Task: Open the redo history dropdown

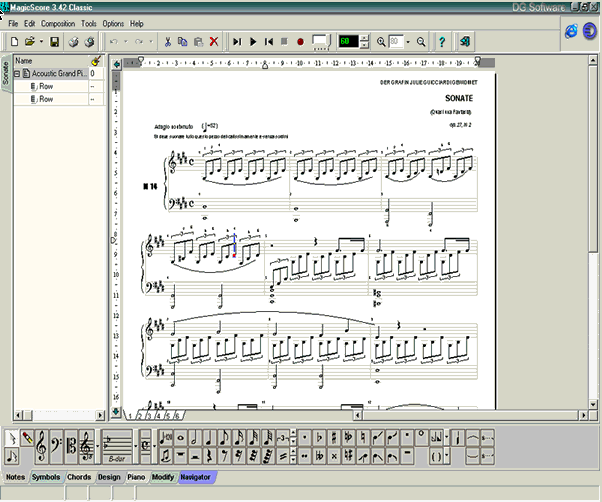Action: (x=151, y=41)
